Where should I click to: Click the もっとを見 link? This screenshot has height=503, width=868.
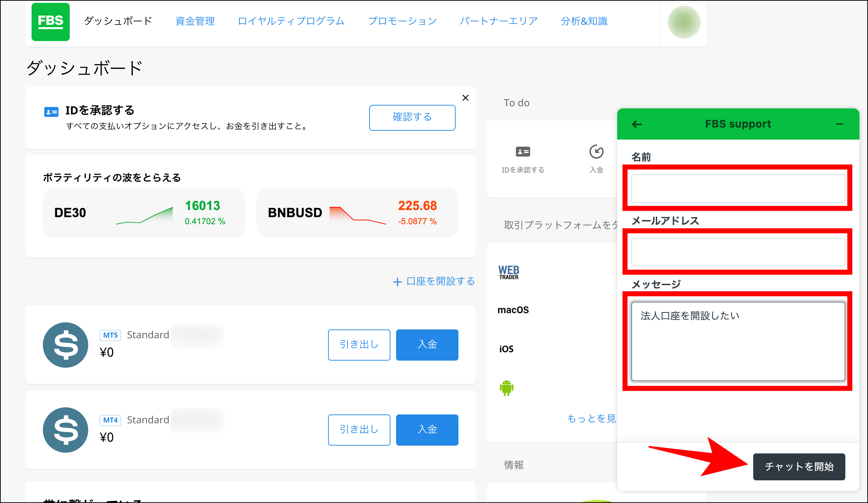click(x=591, y=418)
